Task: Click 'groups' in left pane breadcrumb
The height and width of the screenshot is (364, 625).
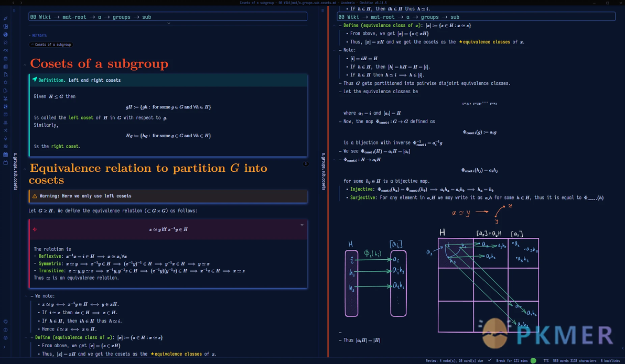Action: point(122,17)
